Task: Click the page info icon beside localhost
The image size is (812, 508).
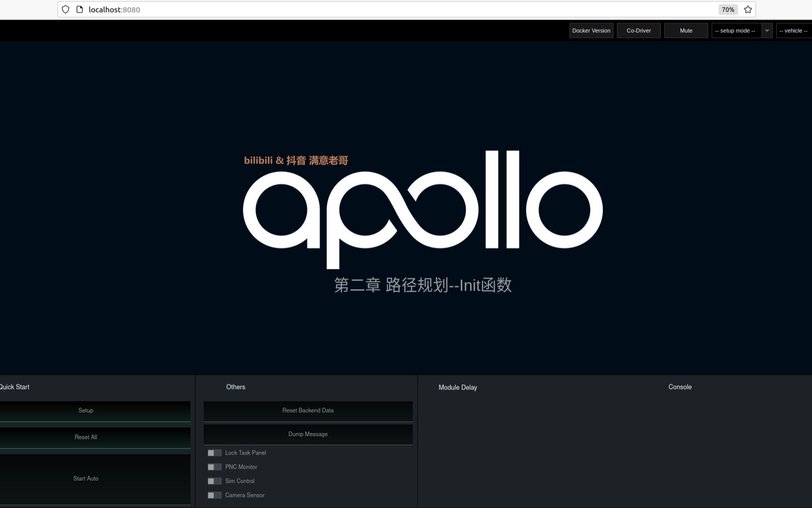Action: (80, 10)
